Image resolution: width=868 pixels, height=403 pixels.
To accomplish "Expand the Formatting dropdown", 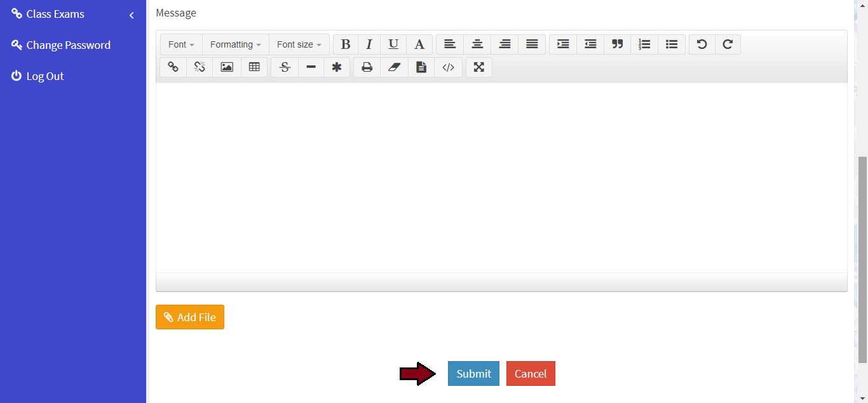I will point(235,44).
